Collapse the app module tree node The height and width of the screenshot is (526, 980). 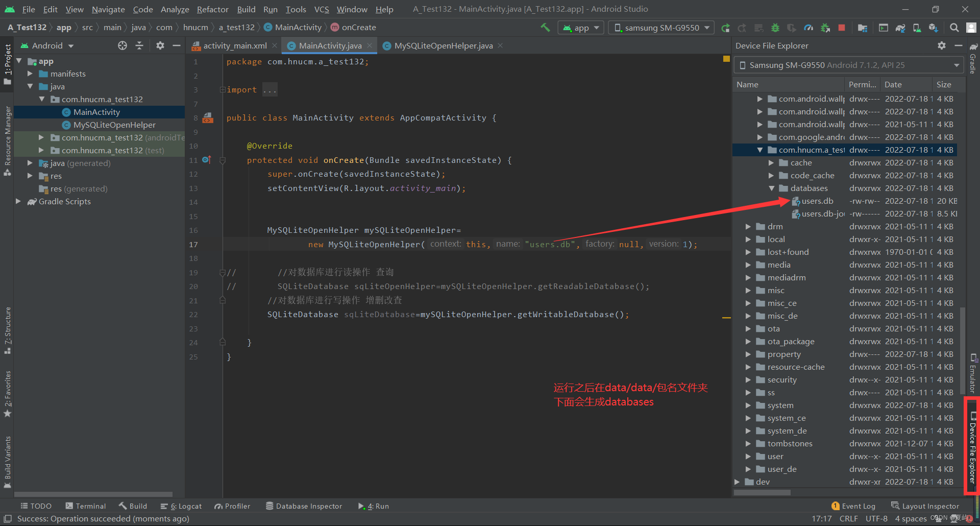[x=19, y=61]
